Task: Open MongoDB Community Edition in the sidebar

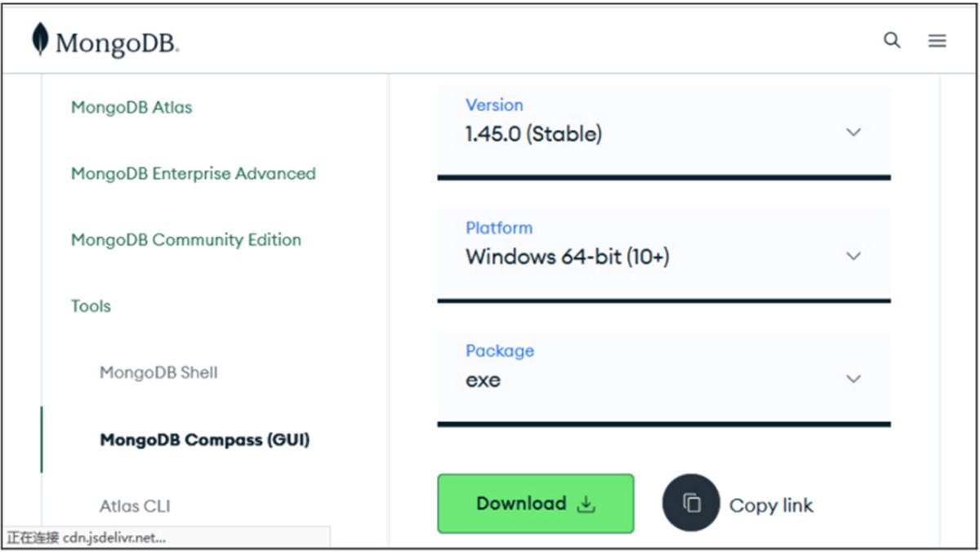Action: click(x=186, y=239)
